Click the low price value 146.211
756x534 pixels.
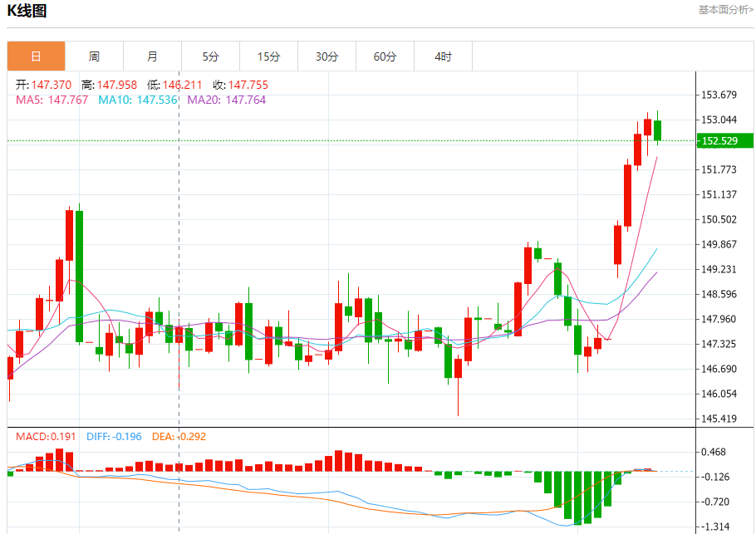click(182, 85)
